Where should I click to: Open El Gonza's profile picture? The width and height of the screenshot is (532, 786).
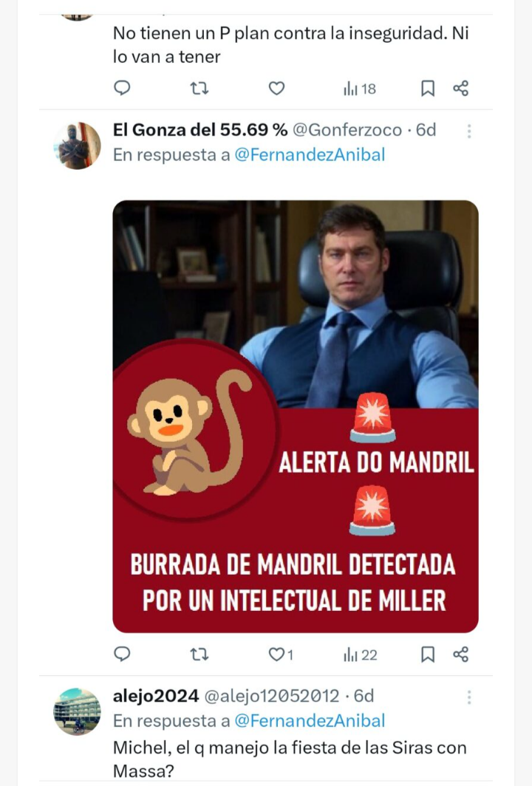click(x=78, y=146)
